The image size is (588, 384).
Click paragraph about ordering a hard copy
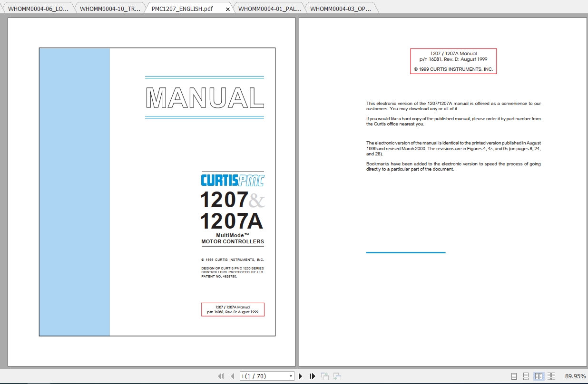[453, 121]
